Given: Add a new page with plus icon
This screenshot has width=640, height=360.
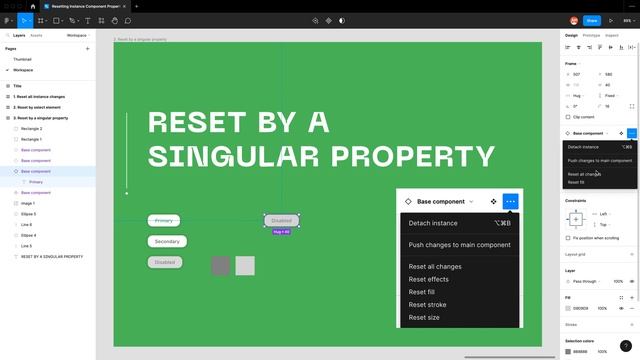Looking at the screenshot, I should click(x=87, y=49).
